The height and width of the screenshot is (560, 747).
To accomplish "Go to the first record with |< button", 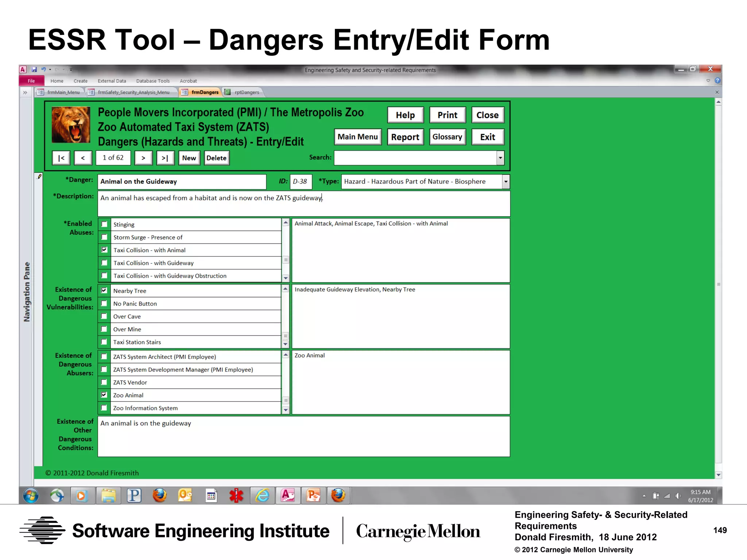I will pos(61,158).
